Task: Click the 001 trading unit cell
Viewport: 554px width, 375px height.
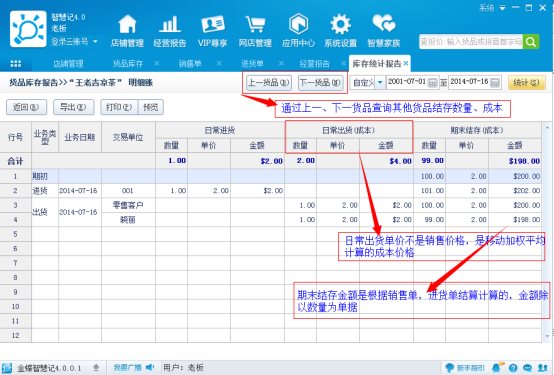Action: pos(128,191)
